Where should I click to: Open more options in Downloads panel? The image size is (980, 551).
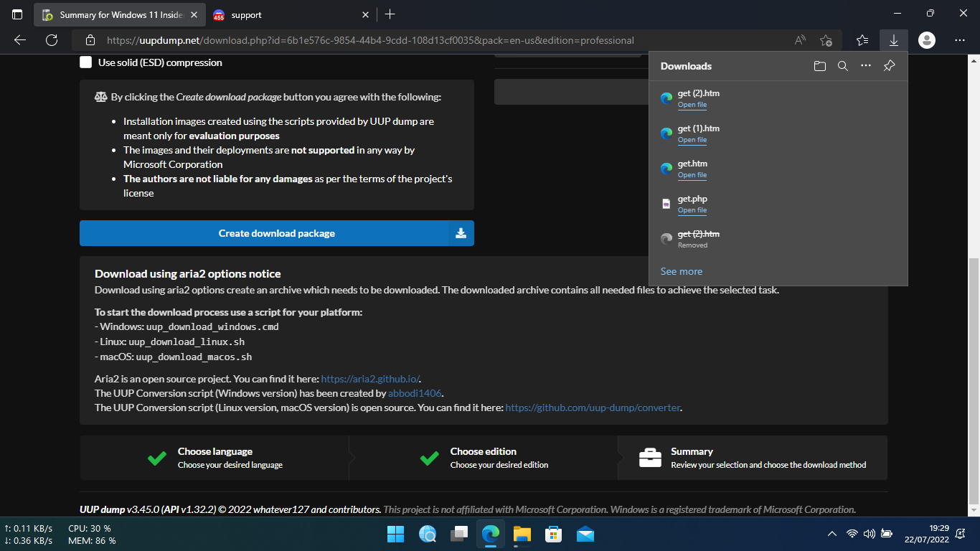pos(866,66)
